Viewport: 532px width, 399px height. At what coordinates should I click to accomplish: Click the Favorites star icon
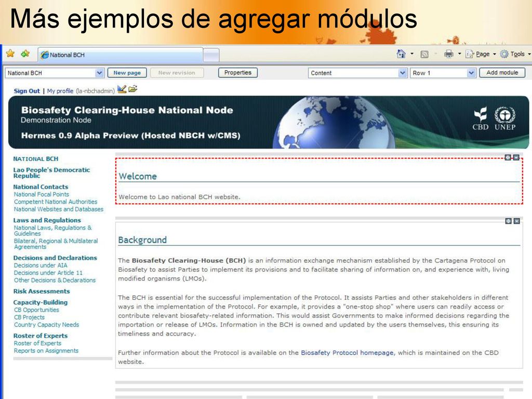pyautogui.click(x=10, y=54)
